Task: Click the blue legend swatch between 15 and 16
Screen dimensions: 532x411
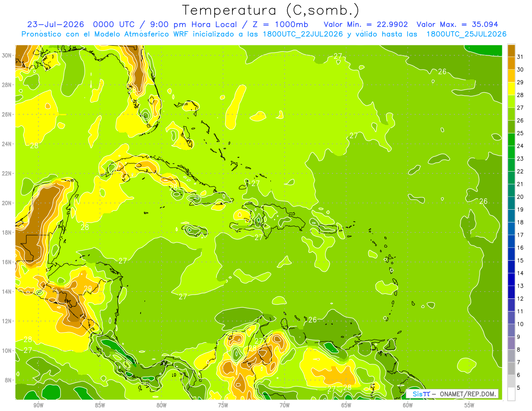Action: tap(511, 254)
